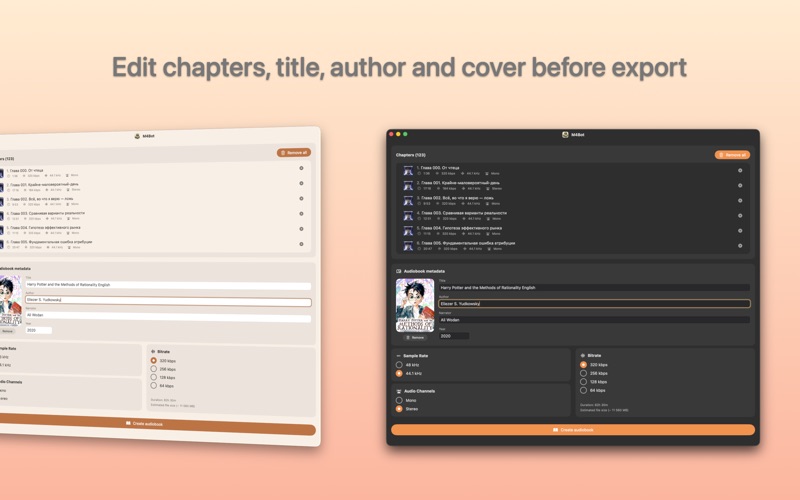This screenshot has width=800, height=500.
Task: Click chapter 1 cover thumbnail in dark window
Action: [408, 170]
